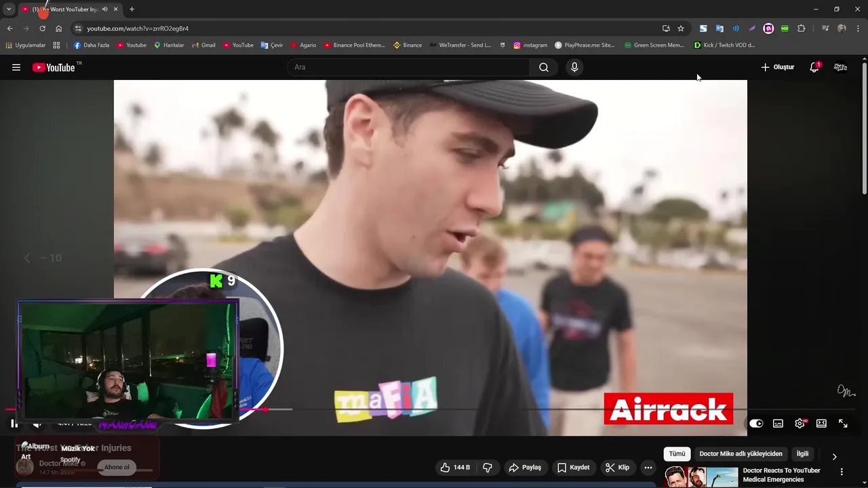Select the Tümü filter chip
The height and width of the screenshot is (488, 868).
(677, 453)
